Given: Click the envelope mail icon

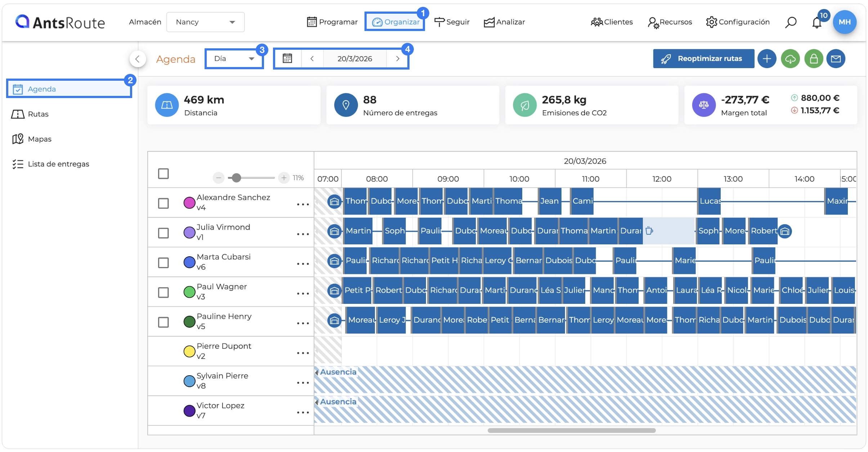Looking at the screenshot, I should (x=836, y=59).
